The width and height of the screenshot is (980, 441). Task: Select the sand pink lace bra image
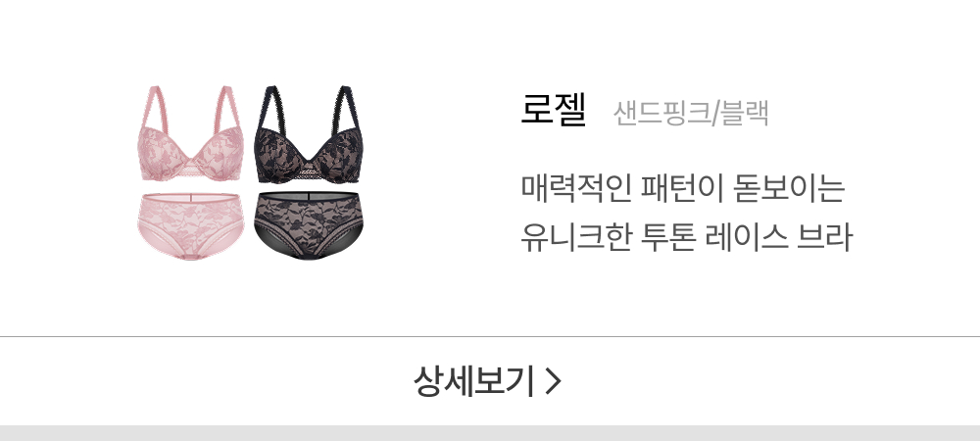tap(189, 134)
